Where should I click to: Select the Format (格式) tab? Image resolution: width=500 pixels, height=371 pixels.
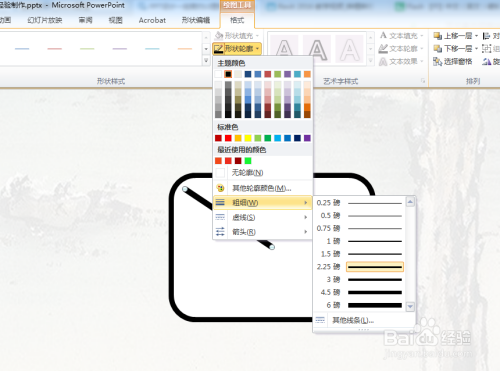(237, 20)
